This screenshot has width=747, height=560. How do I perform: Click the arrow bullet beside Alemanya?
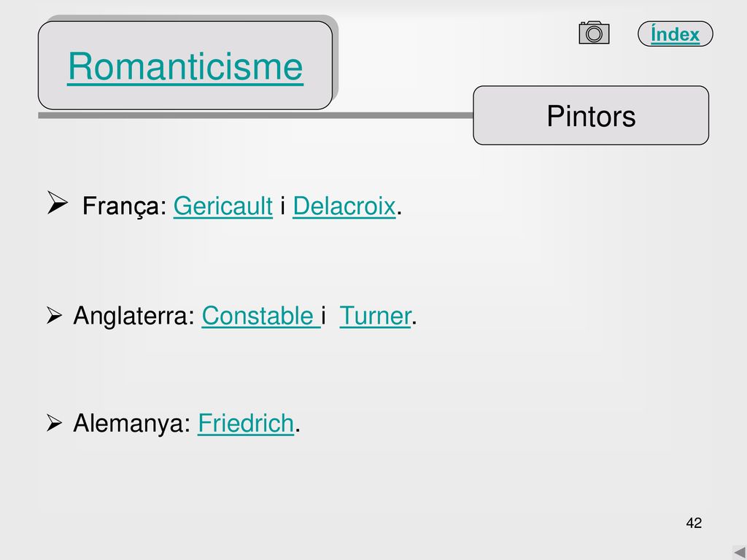click(54, 423)
